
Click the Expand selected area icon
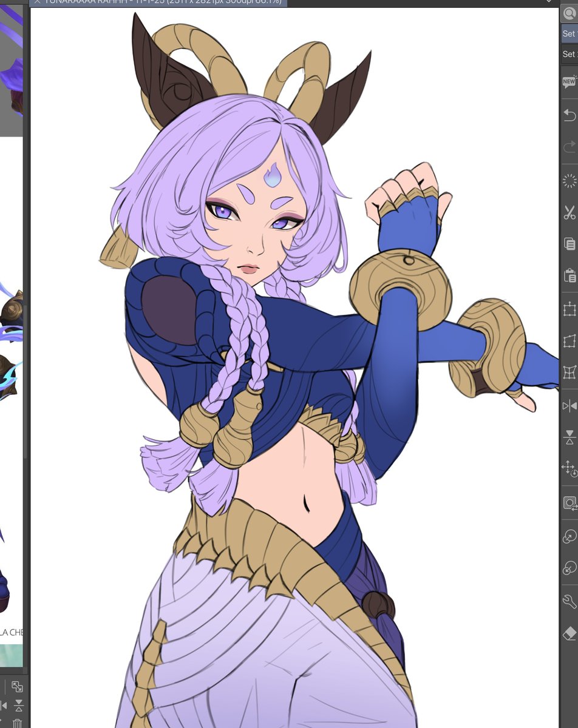[569, 536]
